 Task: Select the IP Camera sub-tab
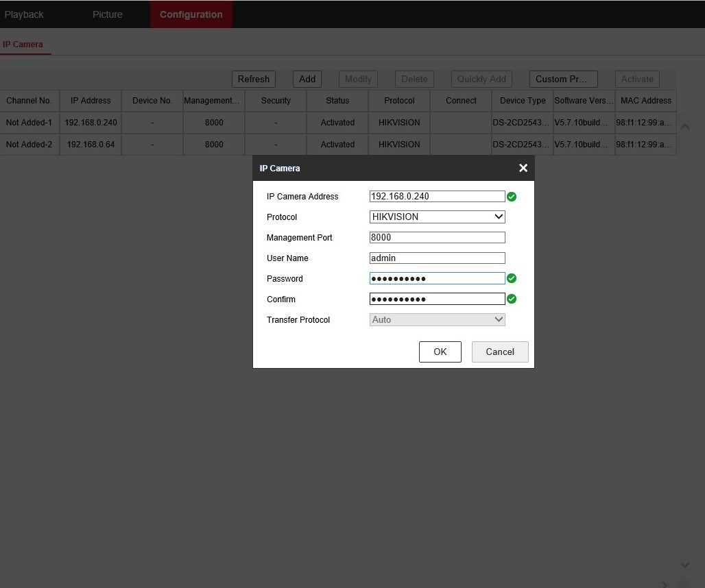point(23,45)
